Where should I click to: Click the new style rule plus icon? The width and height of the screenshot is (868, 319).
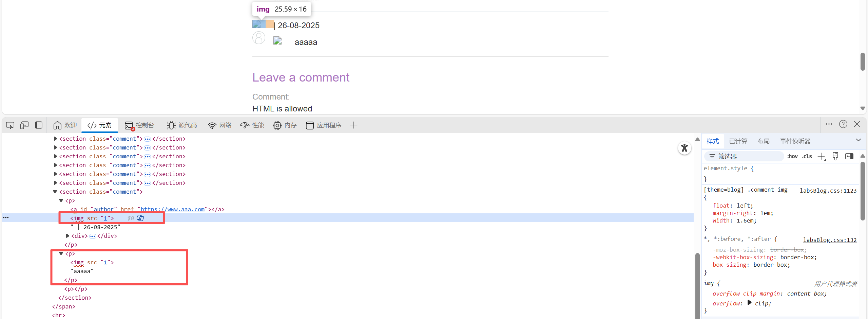click(x=822, y=157)
